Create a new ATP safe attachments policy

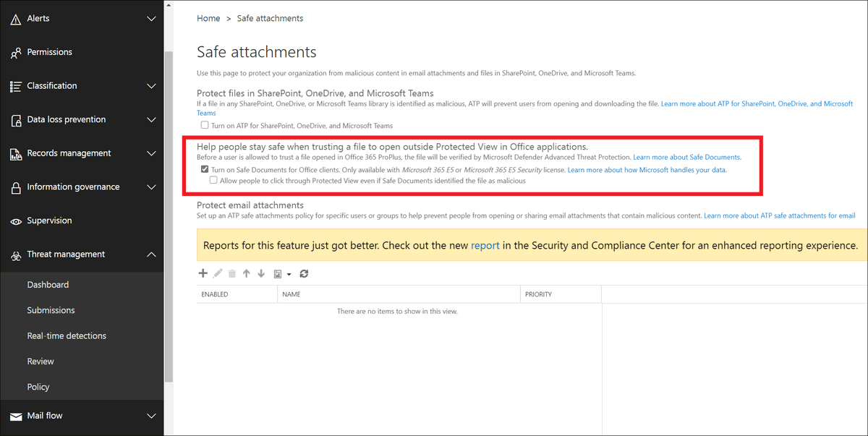point(203,273)
